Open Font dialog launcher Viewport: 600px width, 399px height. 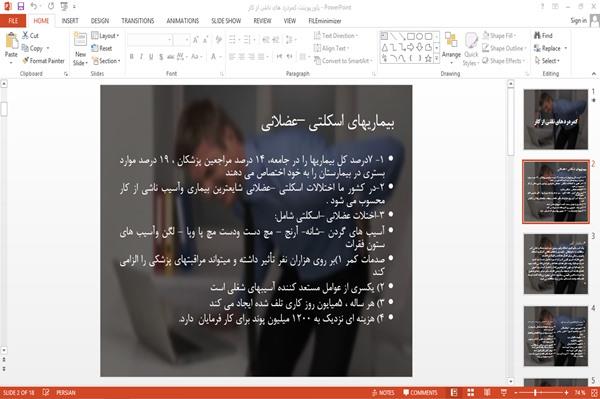[x=222, y=74]
